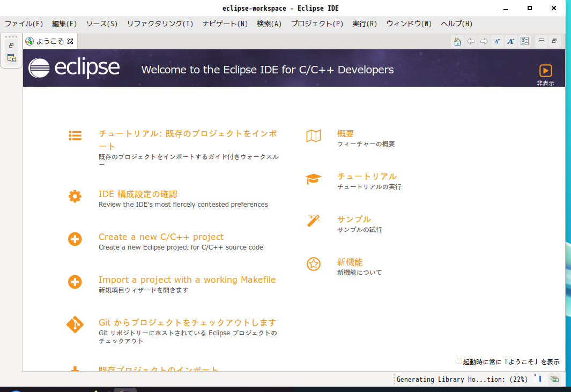Open the ナビゲート(N) menu
The height and width of the screenshot is (392, 571).
click(x=225, y=24)
